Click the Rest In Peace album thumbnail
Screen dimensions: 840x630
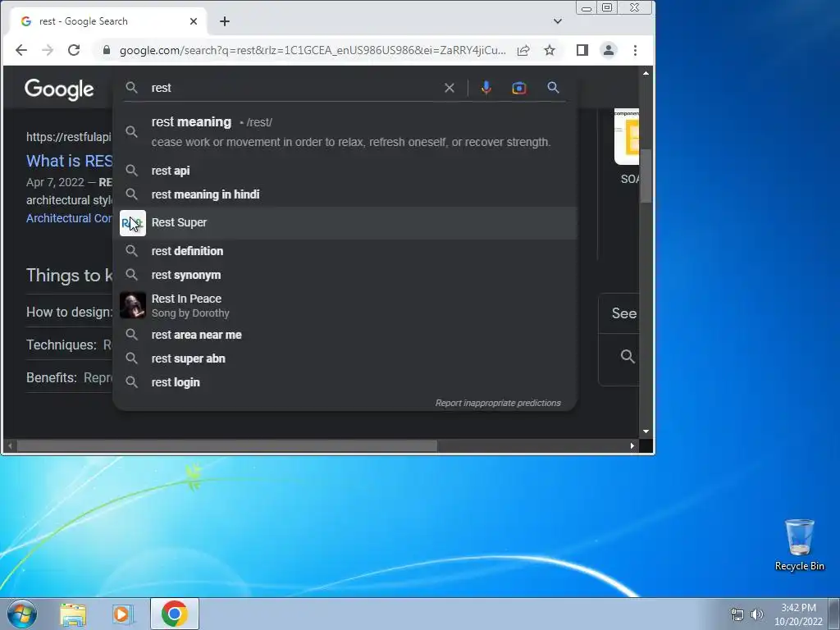click(x=132, y=305)
